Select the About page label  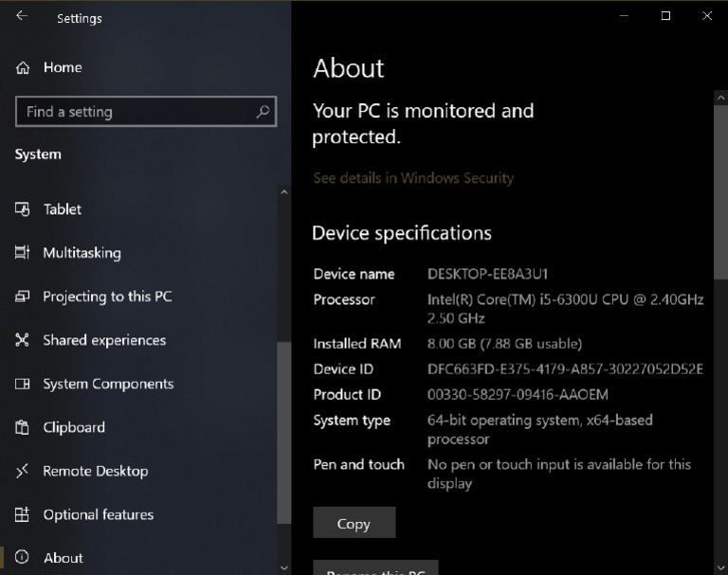coord(64,558)
